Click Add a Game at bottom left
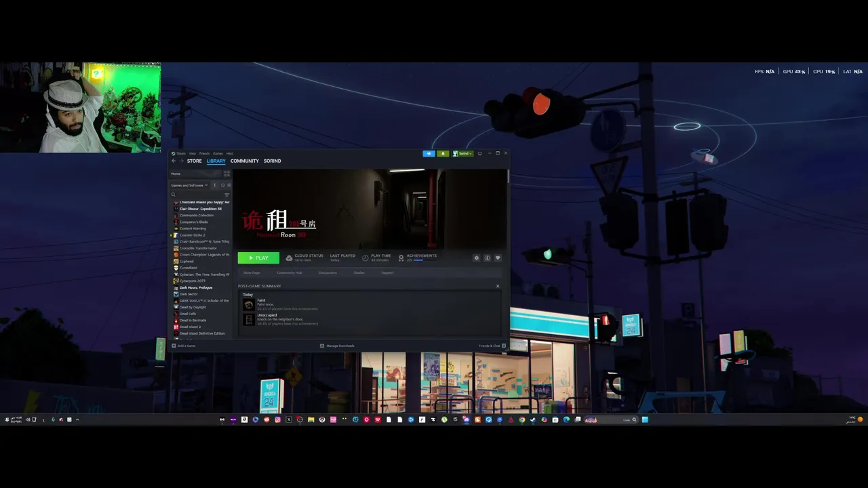The width and height of the screenshot is (868, 488). [184, 346]
